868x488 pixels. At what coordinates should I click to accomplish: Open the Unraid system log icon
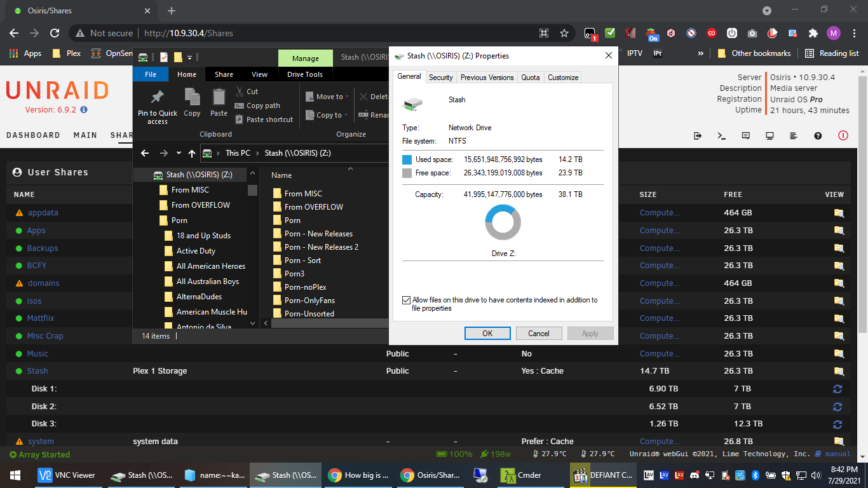point(794,135)
